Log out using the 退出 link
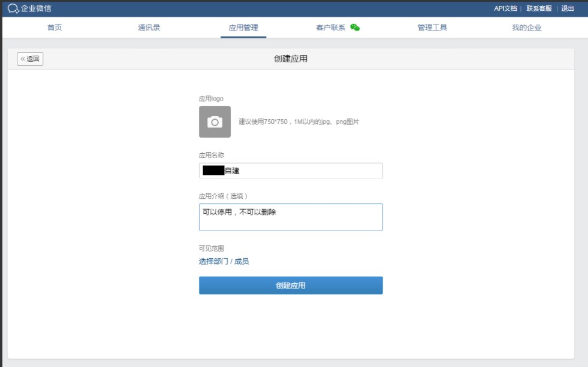Viewport: 588px width, 367px height. point(567,8)
